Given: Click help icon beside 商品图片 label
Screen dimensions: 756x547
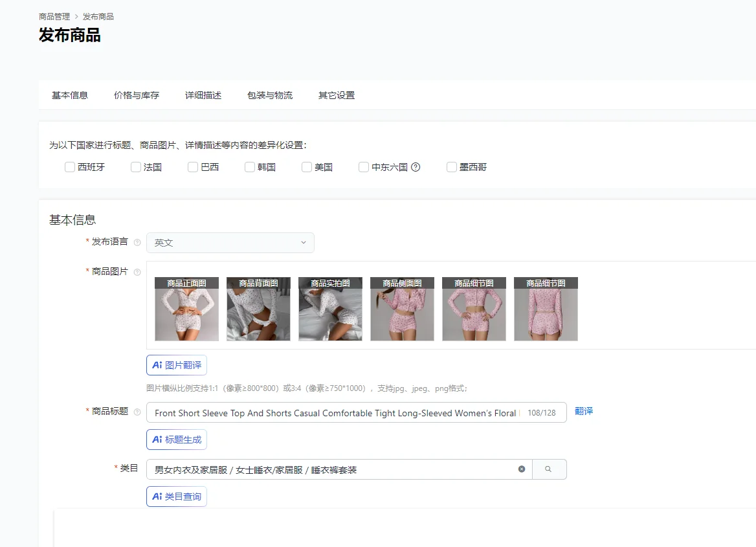Looking at the screenshot, I should (x=137, y=272).
